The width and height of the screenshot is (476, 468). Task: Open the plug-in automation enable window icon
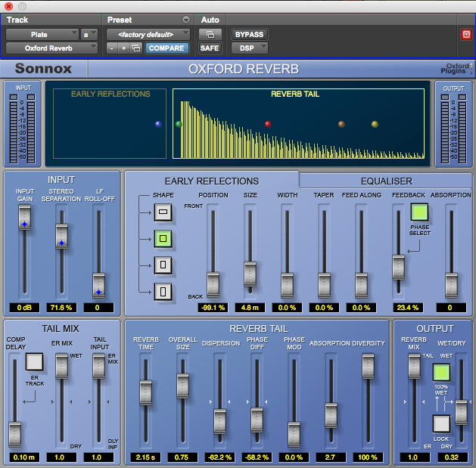(x=210, y=34)
